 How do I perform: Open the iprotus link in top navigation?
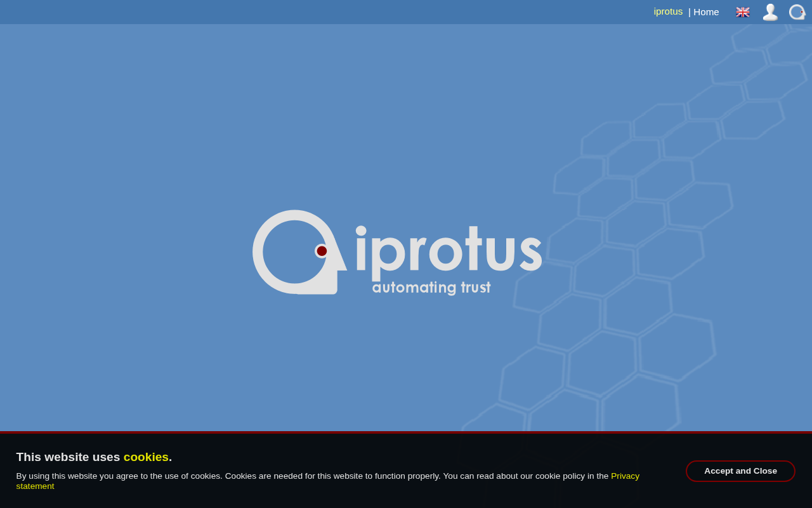point(668,11)
